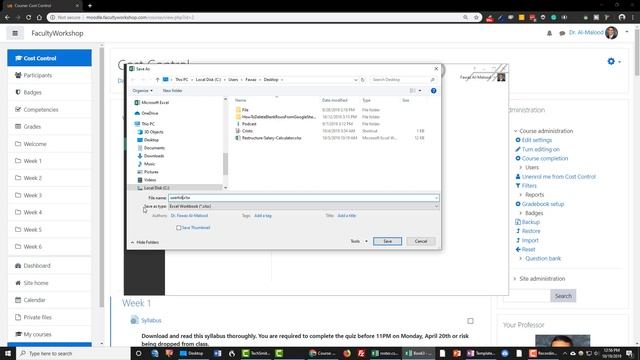Go to Week 4 in sidebar
The width and height of the screenshot is (640, 360).
pos(49,212)
